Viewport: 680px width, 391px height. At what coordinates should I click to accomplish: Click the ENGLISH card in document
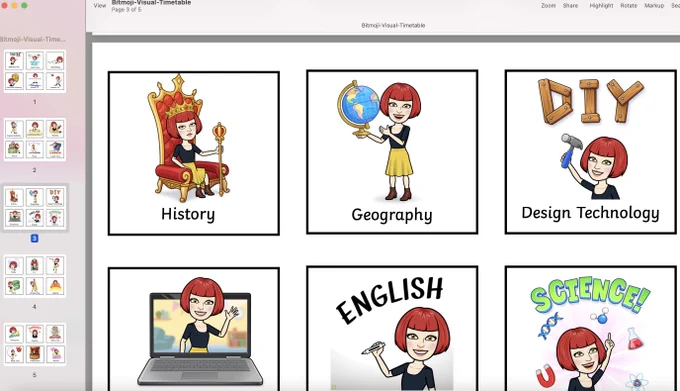coord(392,329)
